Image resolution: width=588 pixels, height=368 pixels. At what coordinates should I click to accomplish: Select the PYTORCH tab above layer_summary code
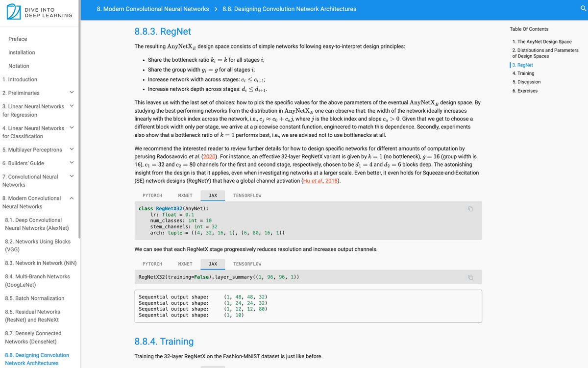[152, 264]
